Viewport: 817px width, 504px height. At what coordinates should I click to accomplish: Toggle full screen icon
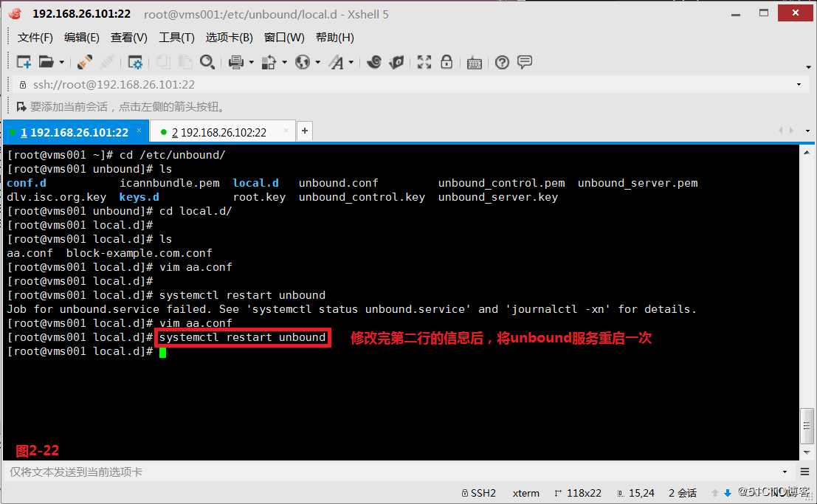[x=424, y=63]
